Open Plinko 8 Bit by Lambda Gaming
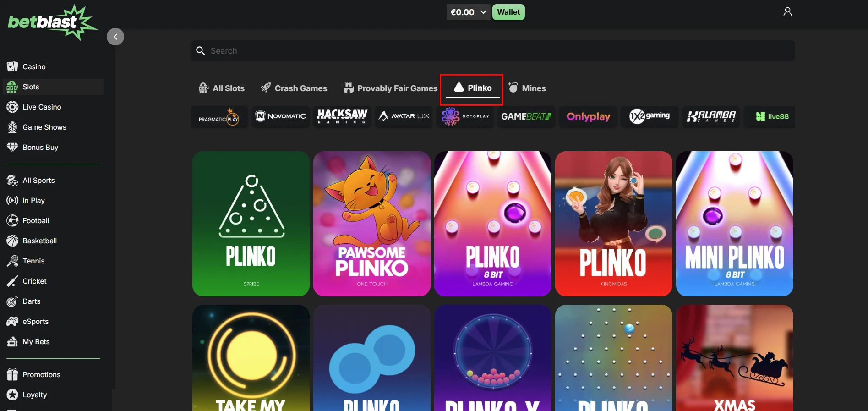 493,224
